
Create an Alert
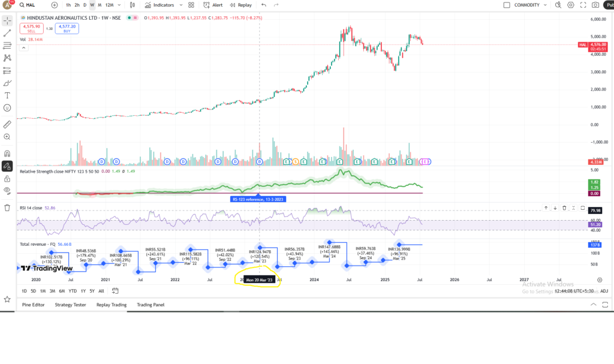click(x=213, y=5)
